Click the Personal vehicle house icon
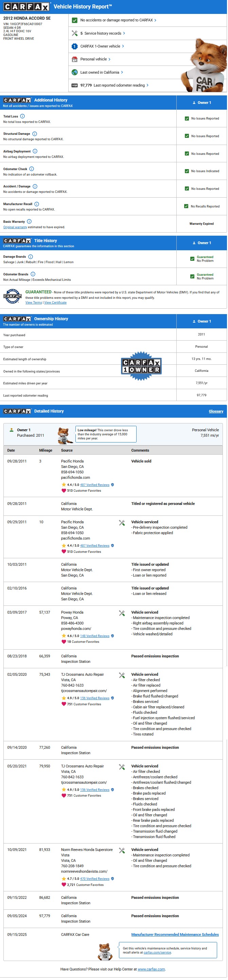Screen dimensions: 228x980 (x=75, y=59)
